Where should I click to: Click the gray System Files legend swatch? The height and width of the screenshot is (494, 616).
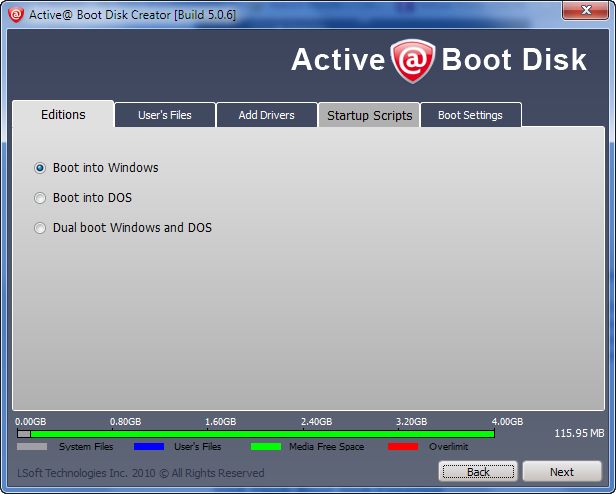tap(32, 447)
